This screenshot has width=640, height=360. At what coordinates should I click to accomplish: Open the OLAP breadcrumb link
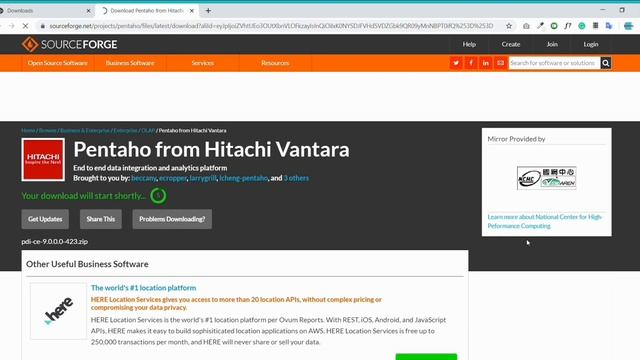(148, 131)
